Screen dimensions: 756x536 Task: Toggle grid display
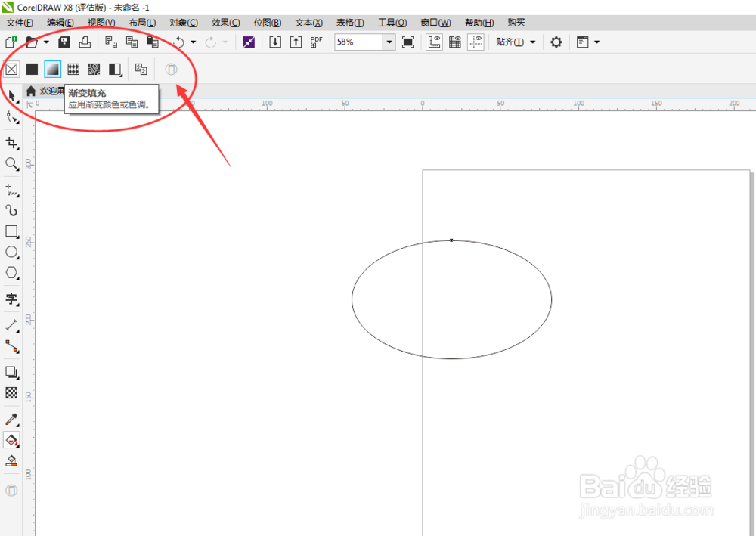point(454,42)
